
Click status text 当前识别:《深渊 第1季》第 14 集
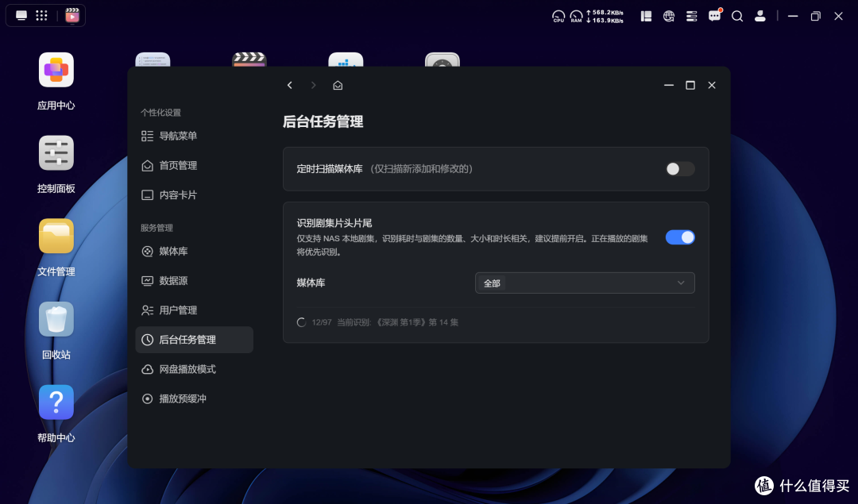point(397,322)
